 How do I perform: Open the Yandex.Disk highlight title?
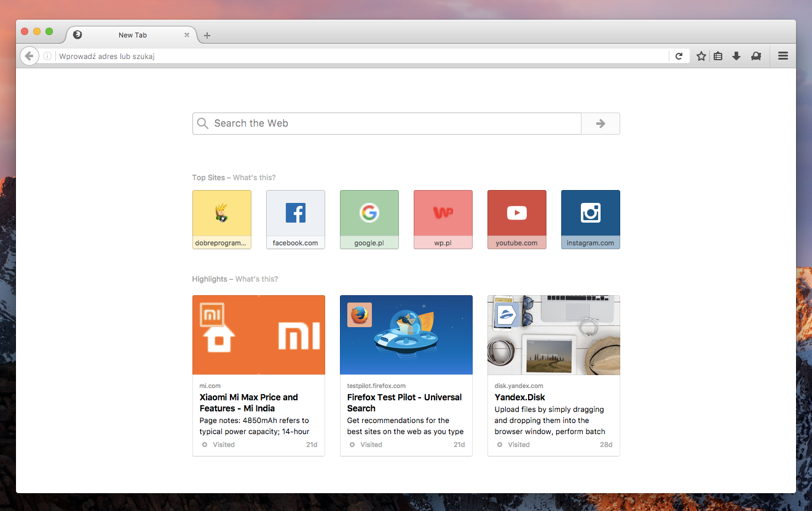click(x=520, y=397)
